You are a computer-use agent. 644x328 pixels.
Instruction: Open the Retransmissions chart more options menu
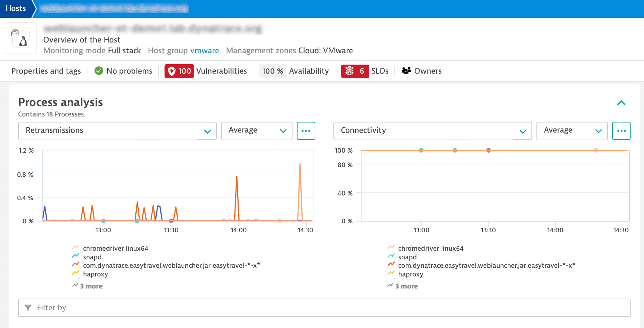306,131
